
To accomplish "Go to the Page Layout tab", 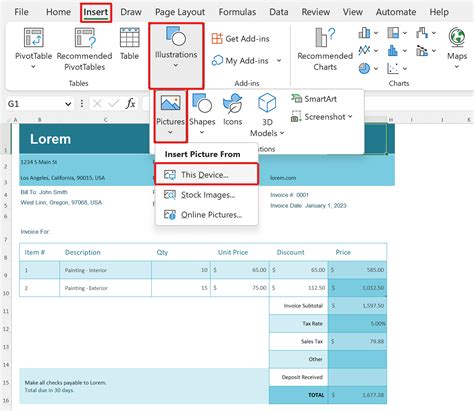I will (x=180, y=12).
